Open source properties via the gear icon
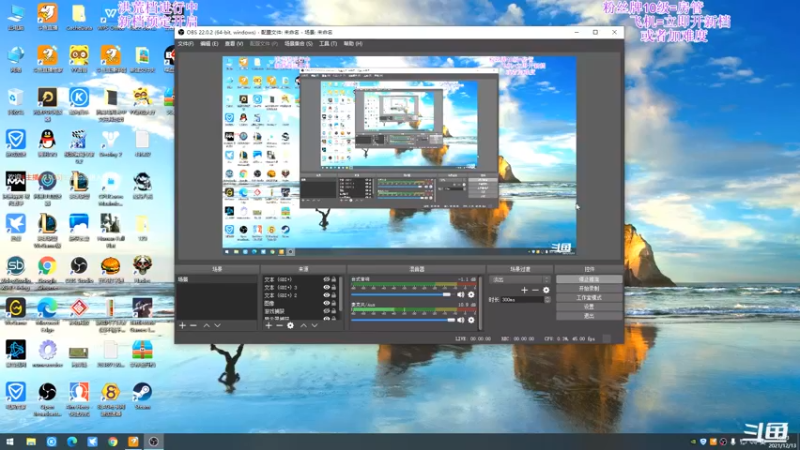 (x=290, y=326)
